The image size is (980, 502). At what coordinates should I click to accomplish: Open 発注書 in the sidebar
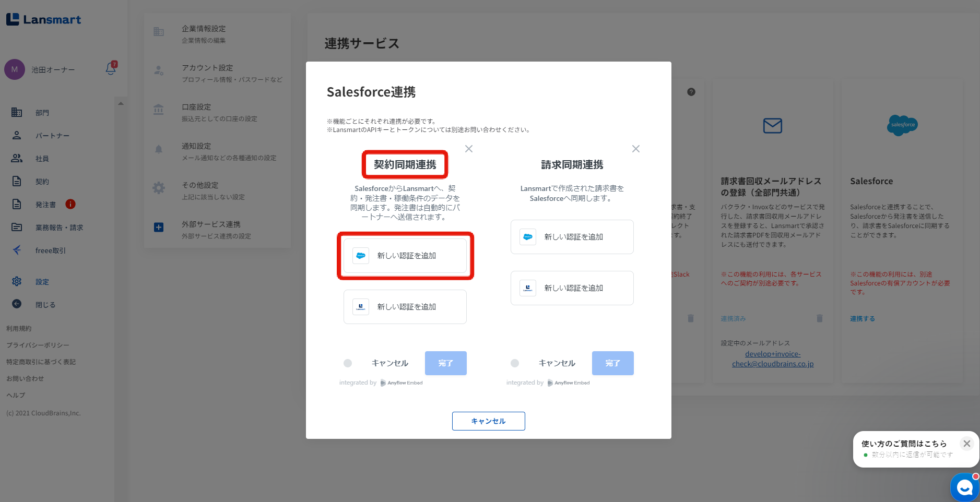(x=45, y=205)
